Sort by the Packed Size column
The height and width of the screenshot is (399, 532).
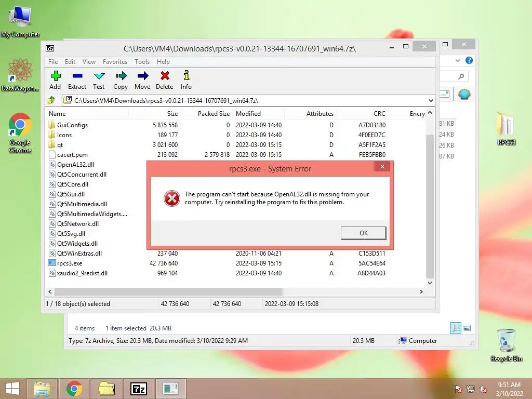(x=206, y=114)
